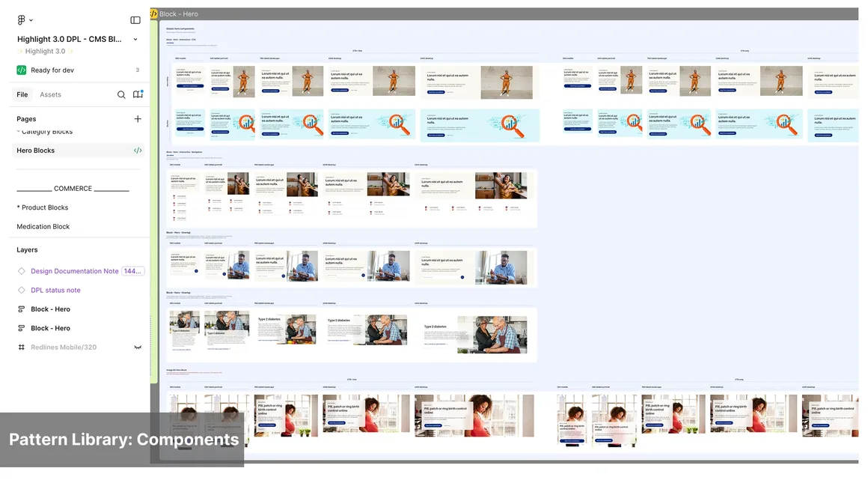Open the libraries book icon
The height and width of the screenshot is (489, 868).
[x=138, y=95]
